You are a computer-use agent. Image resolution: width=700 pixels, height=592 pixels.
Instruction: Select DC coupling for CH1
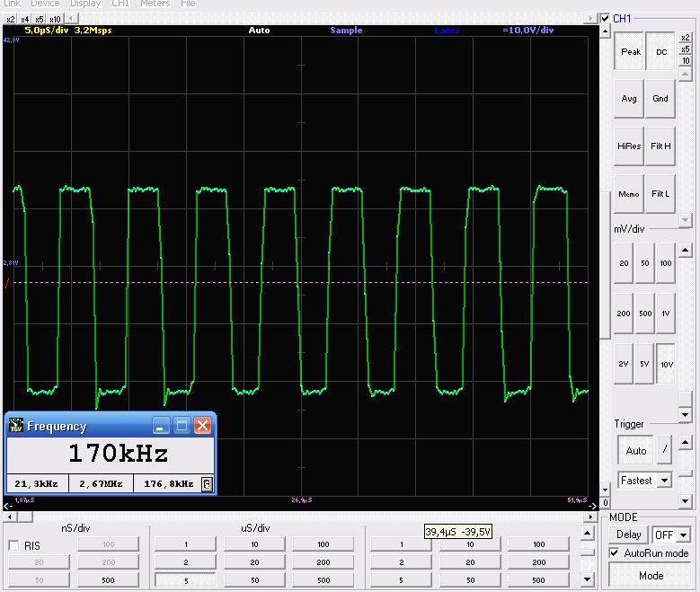(x=660, y=52)
